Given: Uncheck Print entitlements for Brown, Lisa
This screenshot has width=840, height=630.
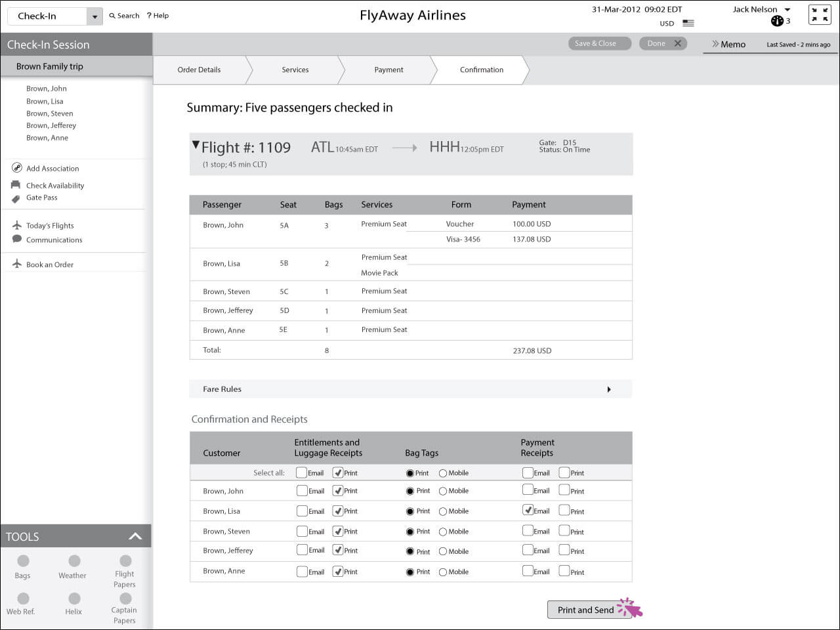Looking at the screenshot, I should (x=339, y=511).
